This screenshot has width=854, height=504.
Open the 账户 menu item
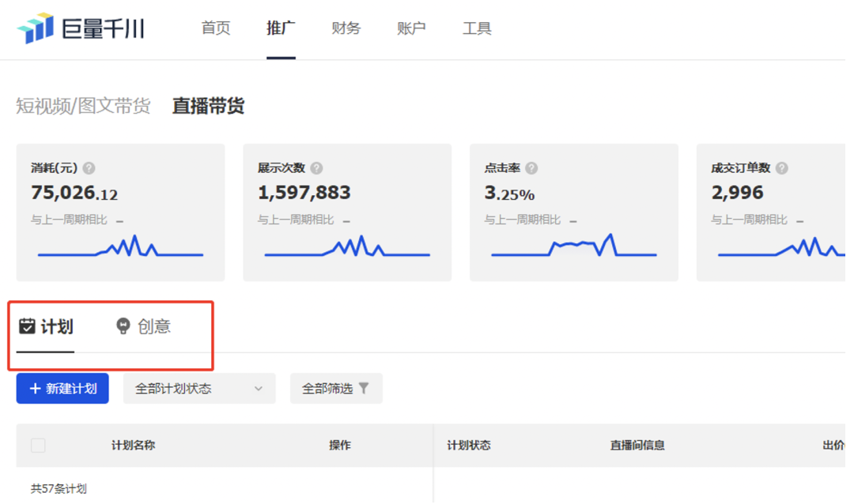pos(411,28)
